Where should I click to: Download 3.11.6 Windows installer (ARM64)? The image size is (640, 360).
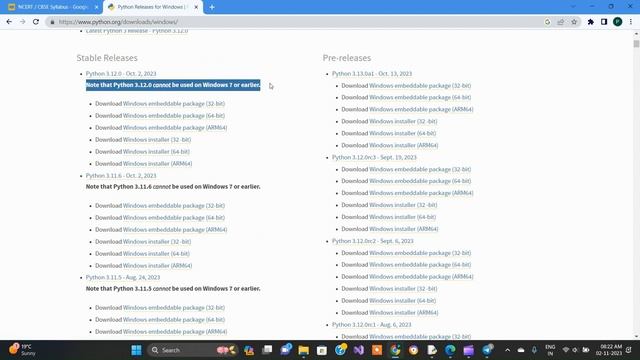click(x=158, y=265)
